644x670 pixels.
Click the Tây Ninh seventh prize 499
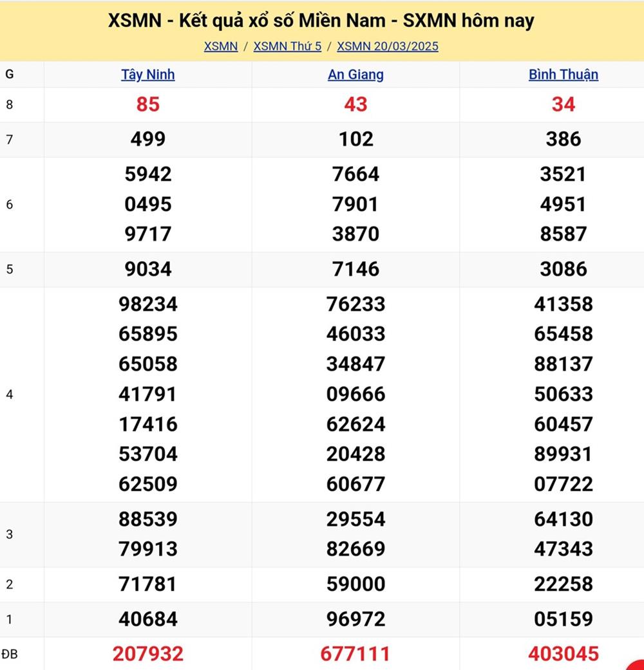point(148,139)
